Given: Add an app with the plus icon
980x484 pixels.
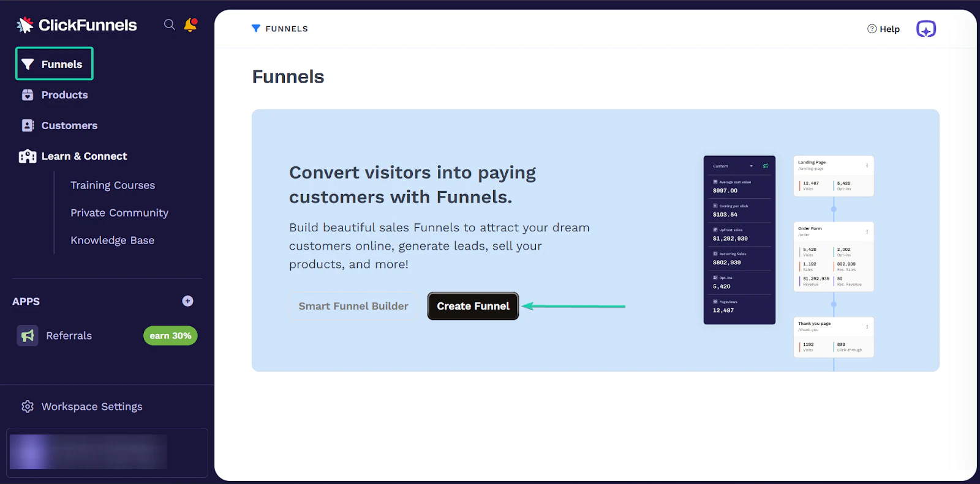Looking at the screenshot, I should pyautogui.click(x=188, y=301).
